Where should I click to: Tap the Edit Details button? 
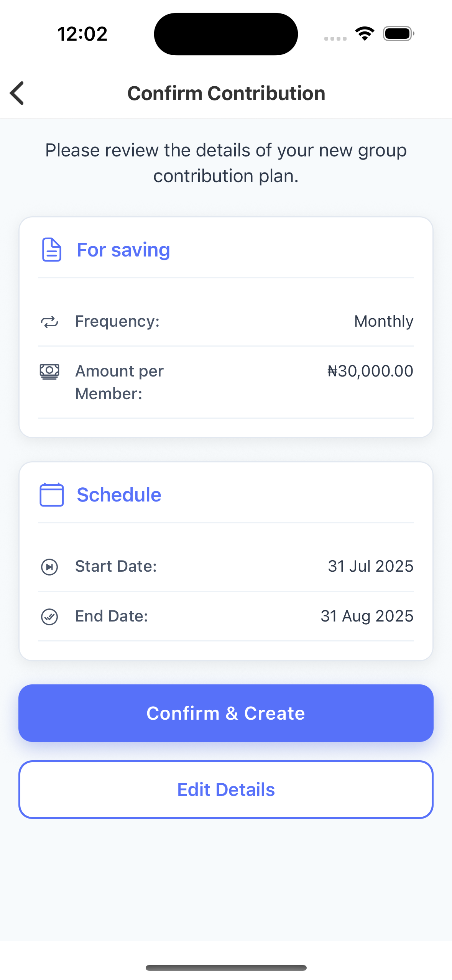[226, 789]
